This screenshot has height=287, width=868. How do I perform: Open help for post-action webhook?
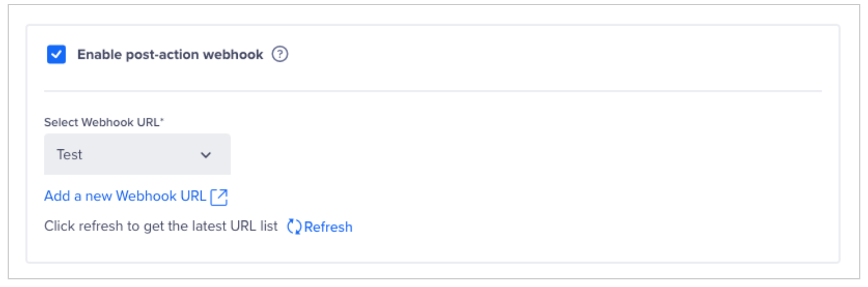(280, 55)
